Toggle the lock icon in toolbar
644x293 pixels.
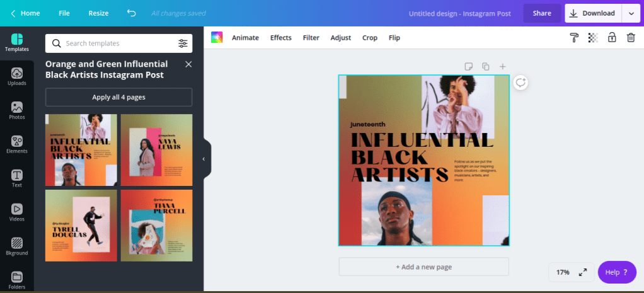[612, 38]
